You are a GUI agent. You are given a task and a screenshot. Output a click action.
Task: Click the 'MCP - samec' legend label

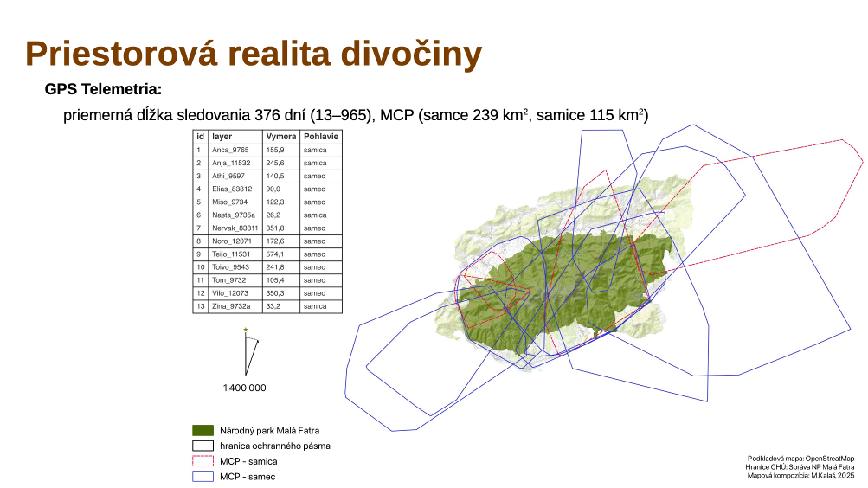(248, 477)
